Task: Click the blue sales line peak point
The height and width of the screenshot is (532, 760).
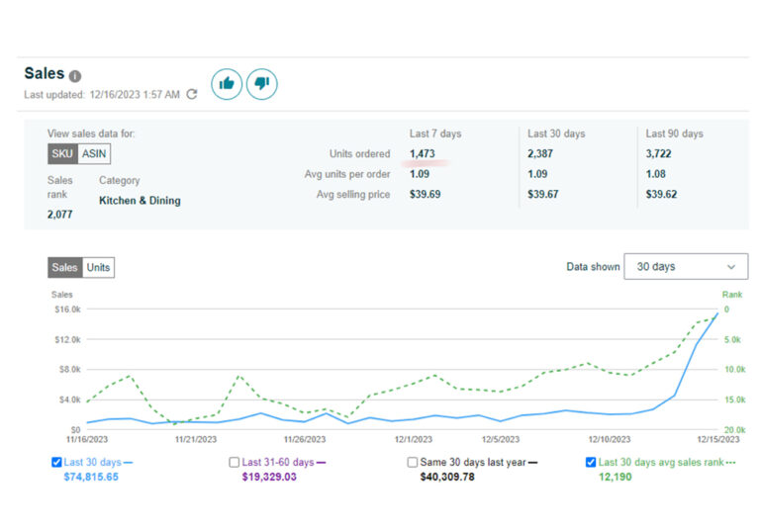Action: point(717,314)
